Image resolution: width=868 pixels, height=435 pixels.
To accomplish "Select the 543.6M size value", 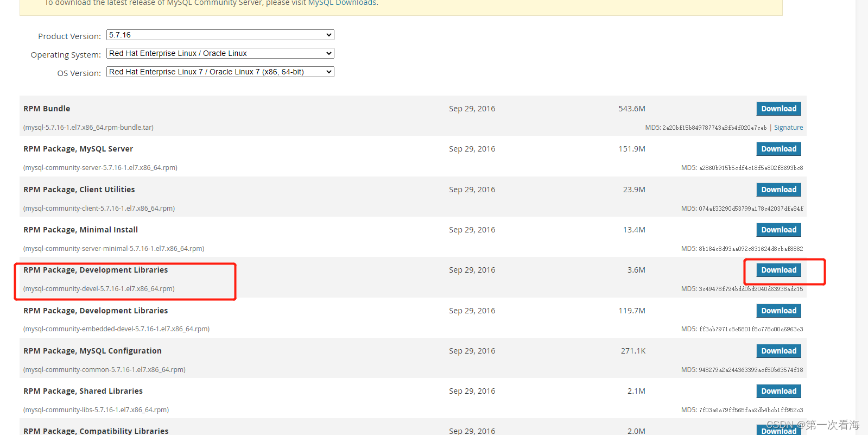I will 632,109.
